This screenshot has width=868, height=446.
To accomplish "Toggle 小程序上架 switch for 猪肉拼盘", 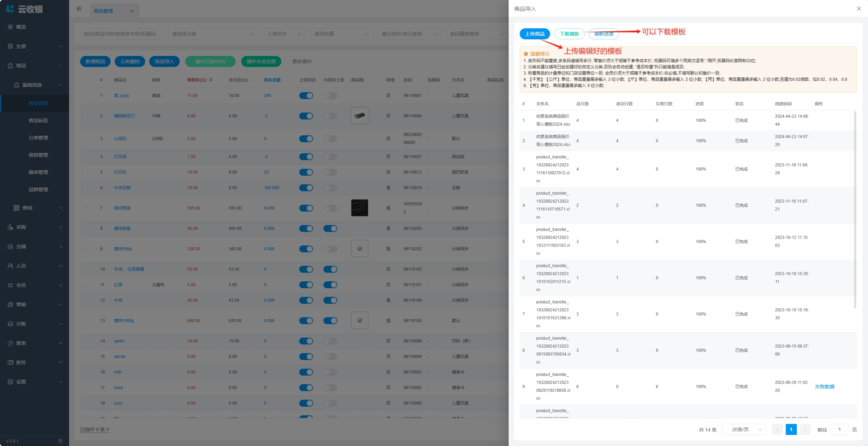I will tap(330, 229).
